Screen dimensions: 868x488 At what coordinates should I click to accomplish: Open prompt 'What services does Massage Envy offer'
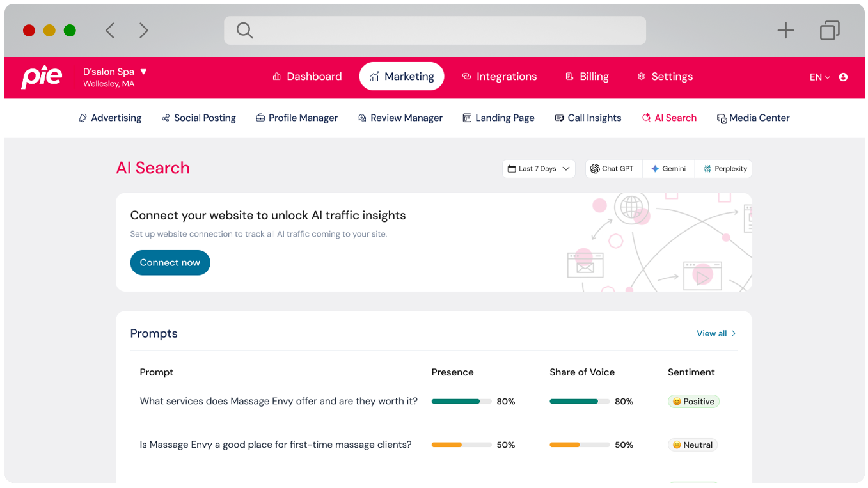pyautogui.click(x=279, y=402)
